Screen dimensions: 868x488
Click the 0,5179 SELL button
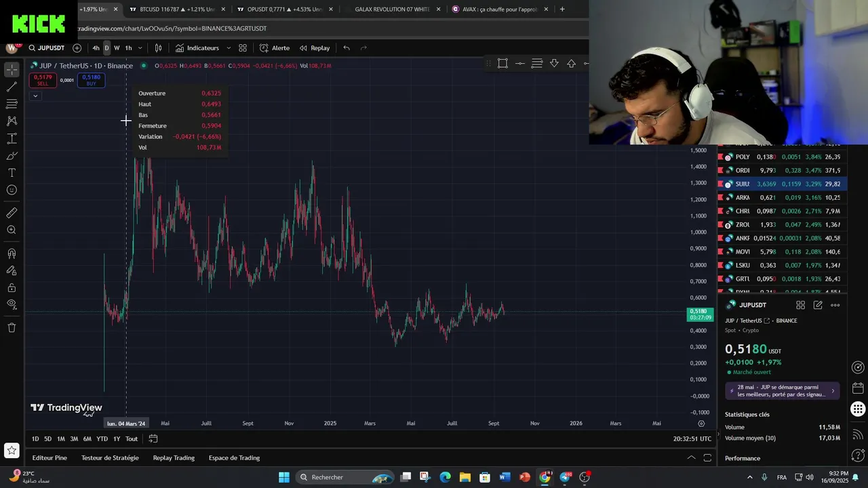point(42,80)
